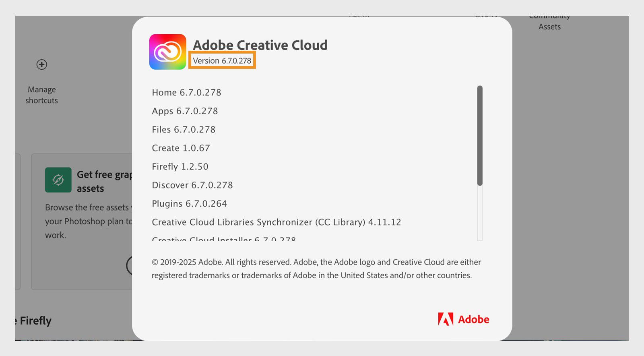Click the Home 6.7.0.278 entry
Image resolution: width=644 pixels, height=356 pixels.
(186, 92)
